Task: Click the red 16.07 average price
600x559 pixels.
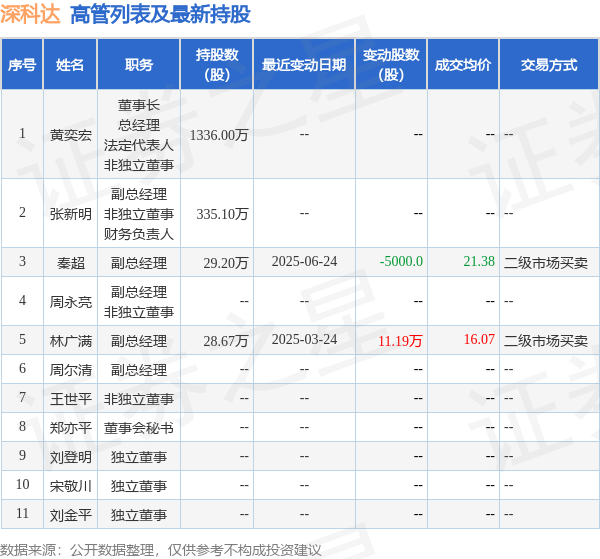Action: pos(479,339)
